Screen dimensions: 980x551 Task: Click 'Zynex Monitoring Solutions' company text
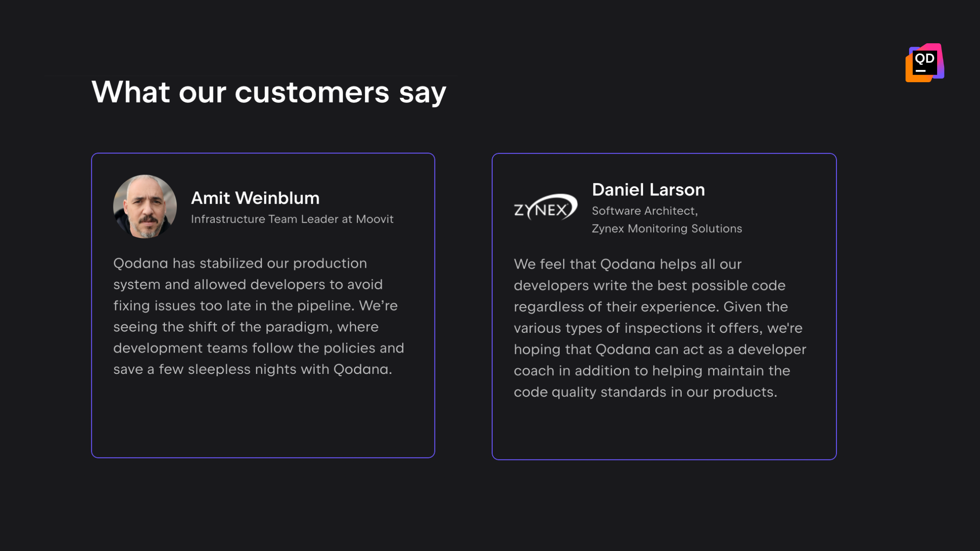point(667,229)
